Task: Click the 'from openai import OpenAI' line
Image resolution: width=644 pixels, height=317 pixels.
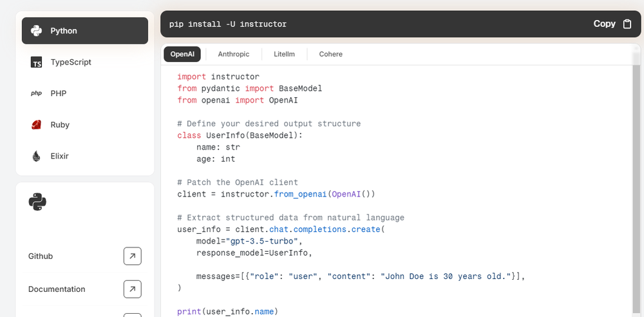Action: coord(238,100)
